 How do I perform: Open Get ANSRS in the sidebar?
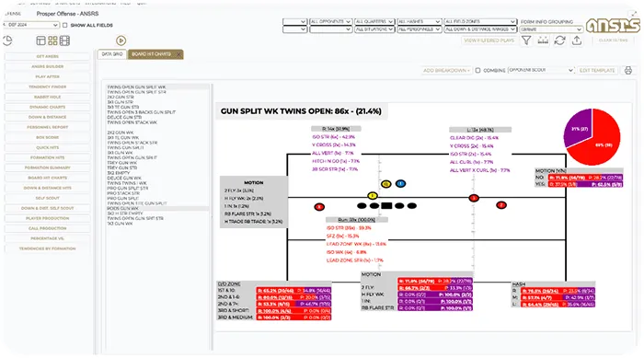47,56
